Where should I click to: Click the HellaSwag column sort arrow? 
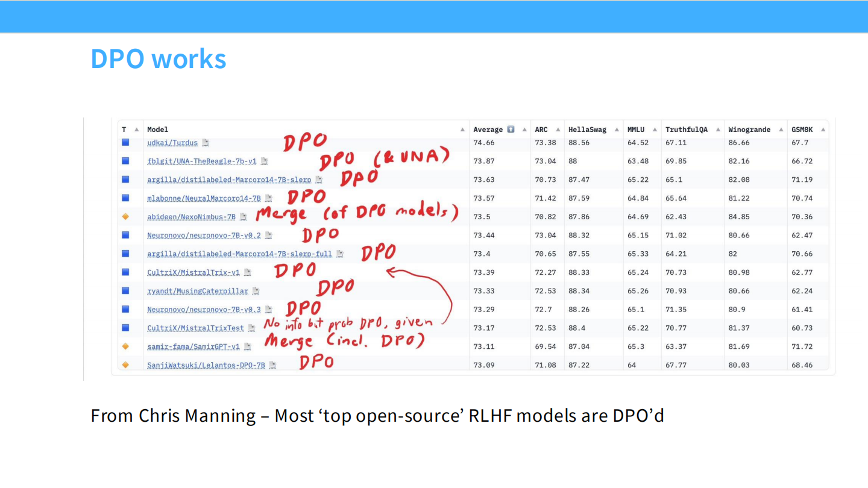[617, 130]
